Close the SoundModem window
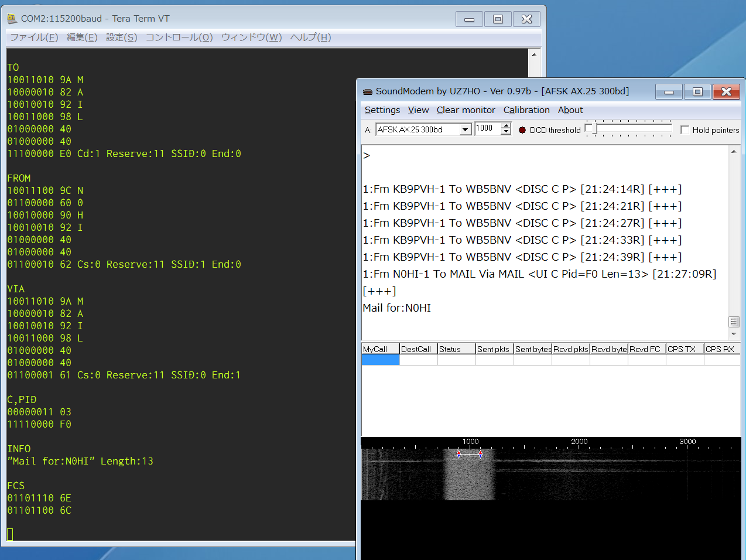 (x=726, y=92)
